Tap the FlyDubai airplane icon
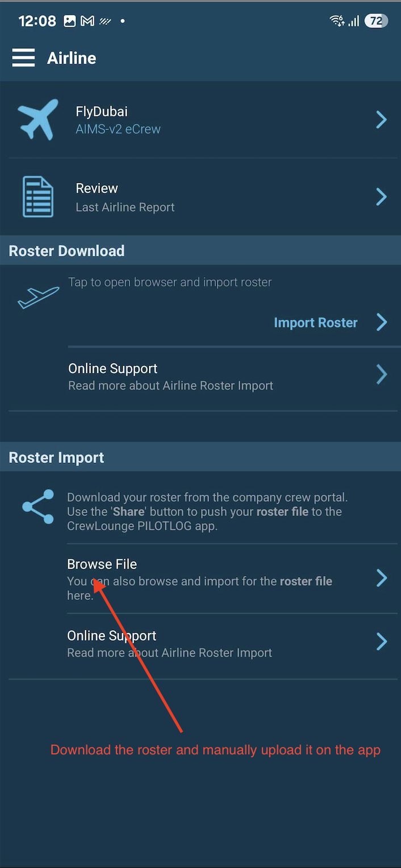The width and height of the screenshot is (401, 868). coord(38,119)
